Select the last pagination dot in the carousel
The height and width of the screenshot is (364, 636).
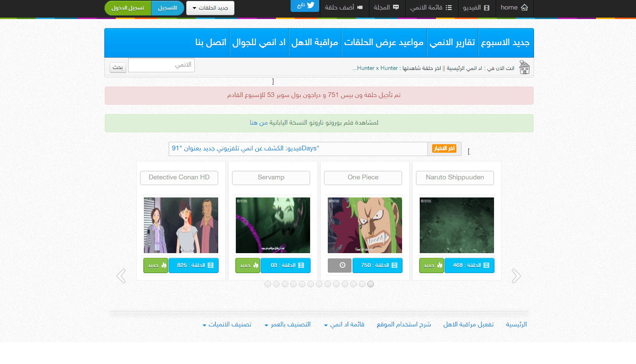[371, 284]
